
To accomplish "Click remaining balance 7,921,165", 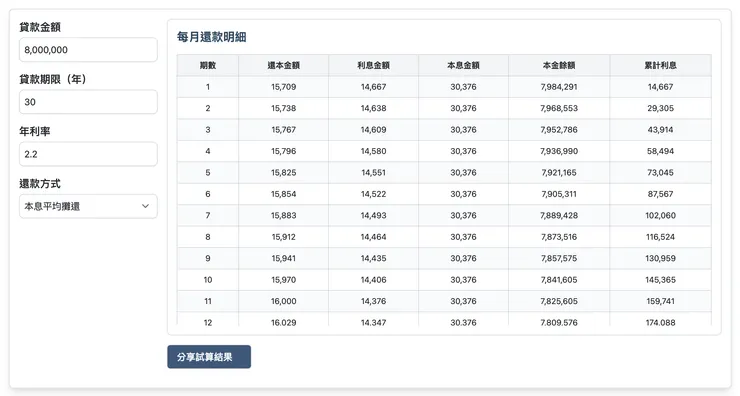I will click(559, 173).
